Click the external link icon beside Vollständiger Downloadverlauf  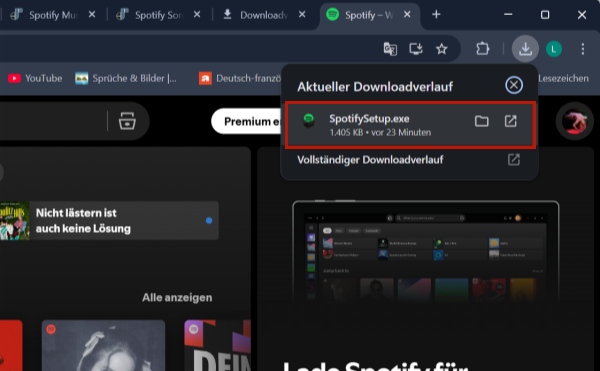[514, 159]
